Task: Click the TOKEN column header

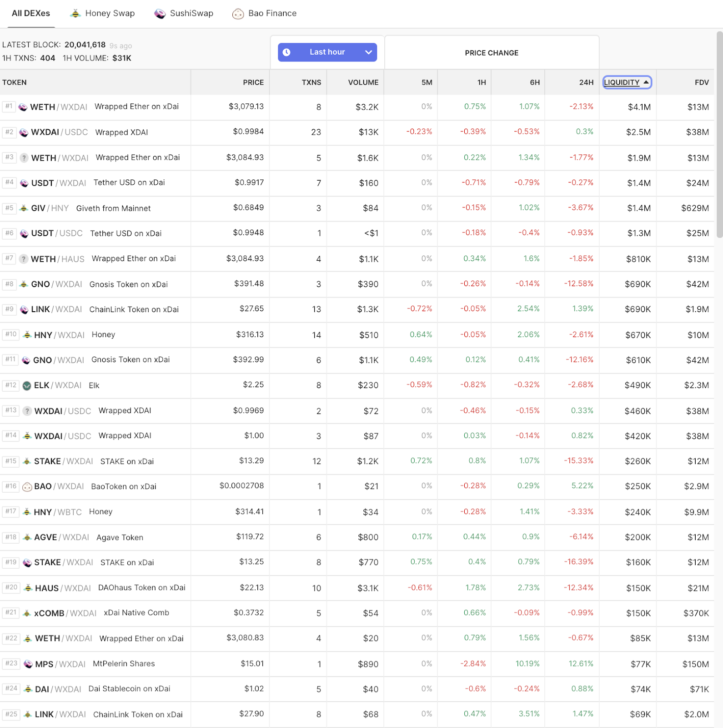Action: (15, 82)
